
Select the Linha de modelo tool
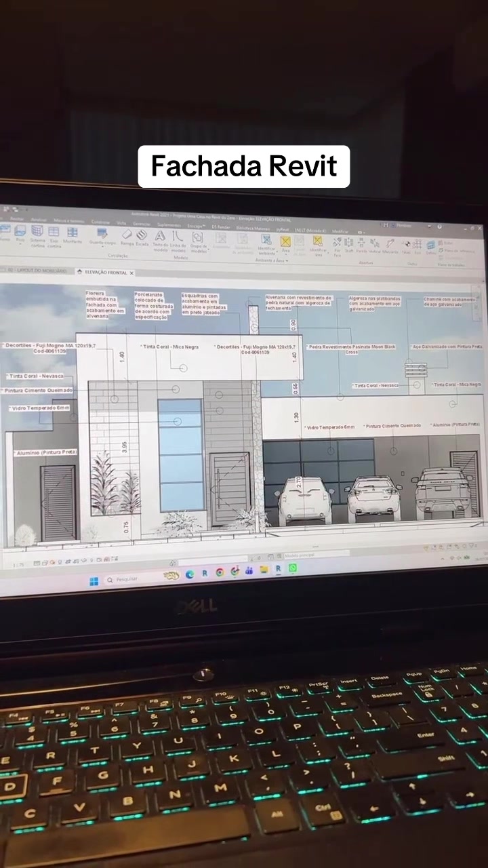[178, 240]
